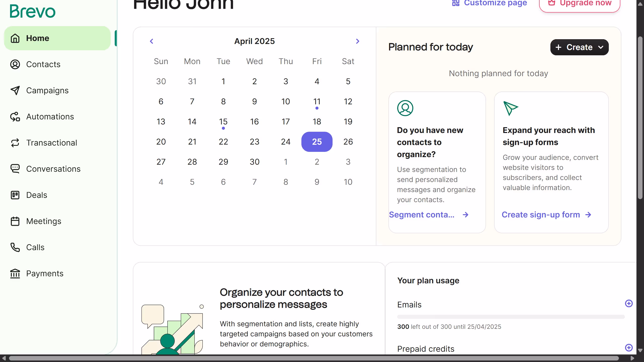
Task: Click the Transactional arrows icon
Action: [x=15, y=143]
